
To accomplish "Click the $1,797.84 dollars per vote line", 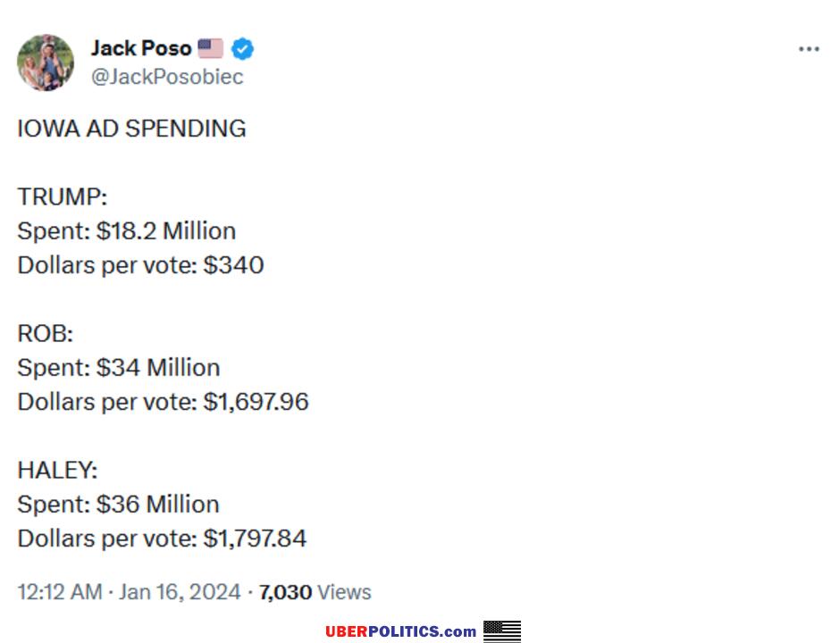I will (x=162, y=538).
